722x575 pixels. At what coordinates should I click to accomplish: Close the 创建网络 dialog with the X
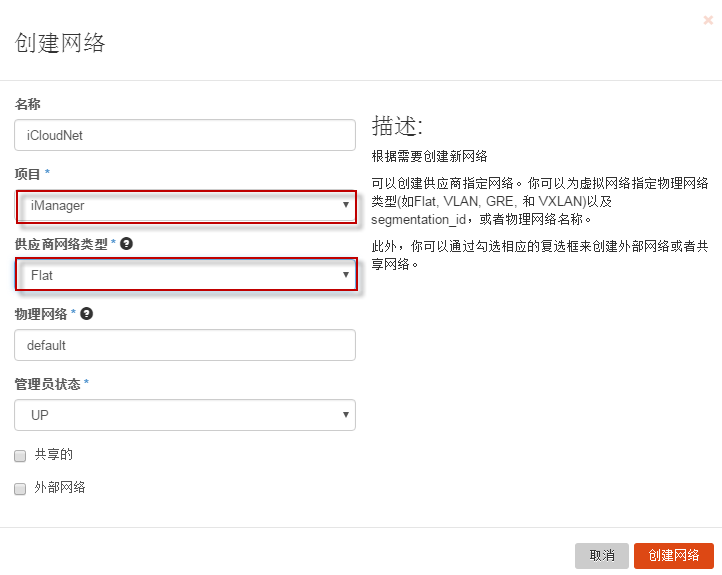708,20
